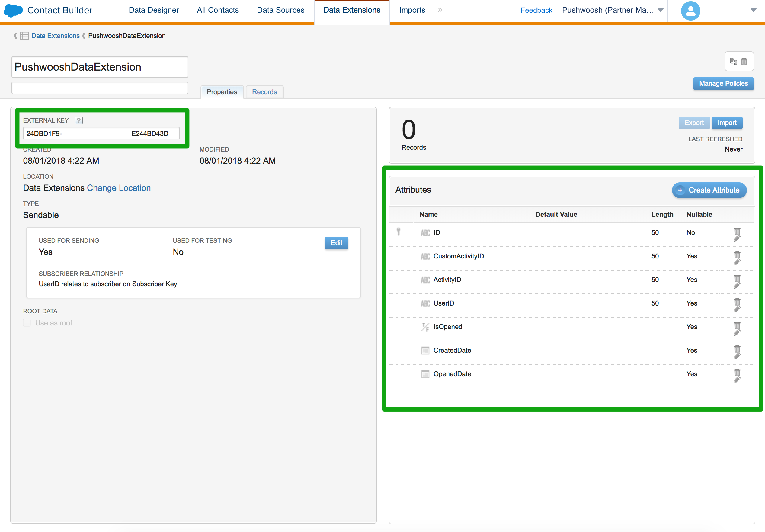Click the duplicate data extension icon
Image resolution: width=765 pixels, height=532 pixels.
point(733,62)
